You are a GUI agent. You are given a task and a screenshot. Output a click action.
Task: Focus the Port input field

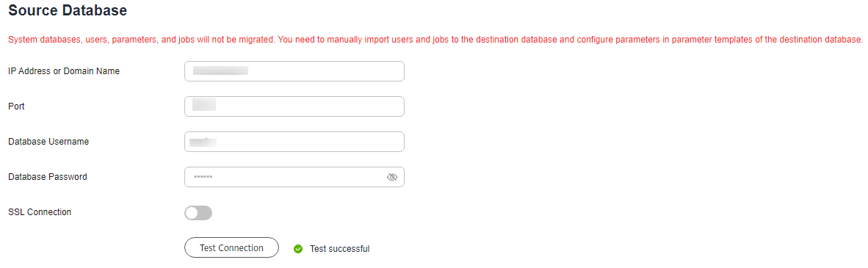tap(294, 106)
